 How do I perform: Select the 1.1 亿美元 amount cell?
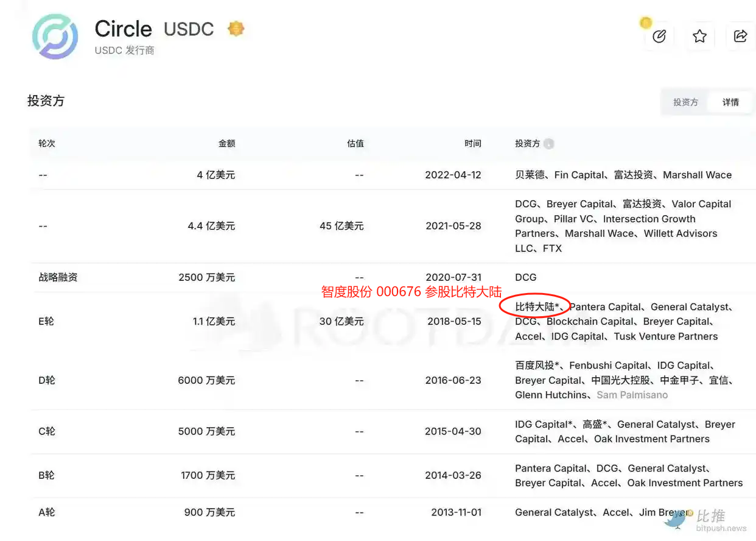pos(214,322)
